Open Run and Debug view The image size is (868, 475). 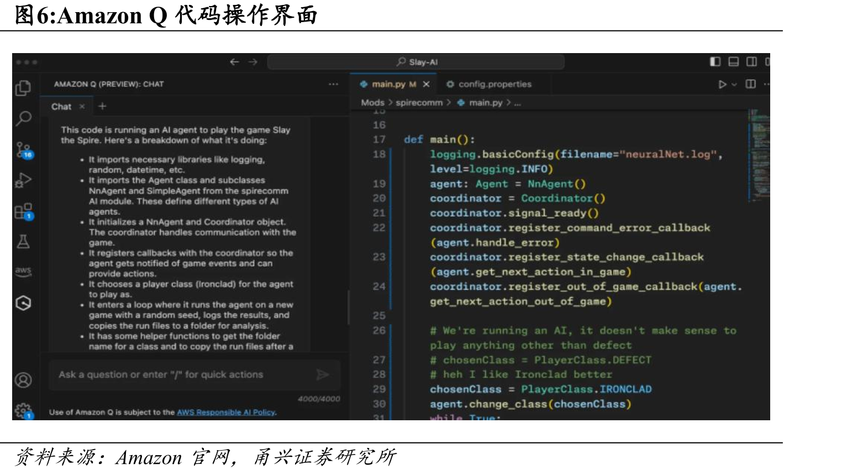tap(24, 180)
